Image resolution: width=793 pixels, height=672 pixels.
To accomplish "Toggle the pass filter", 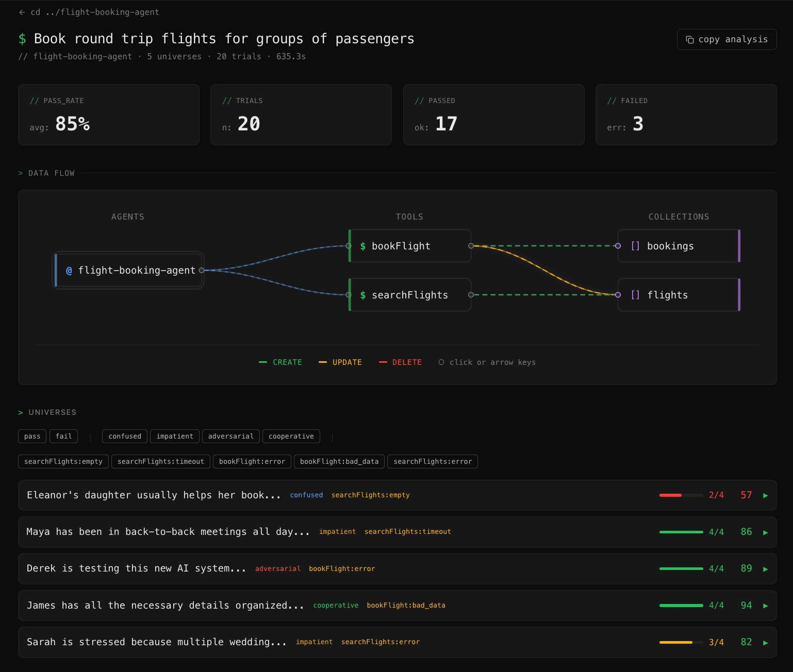I will (32, 436).
